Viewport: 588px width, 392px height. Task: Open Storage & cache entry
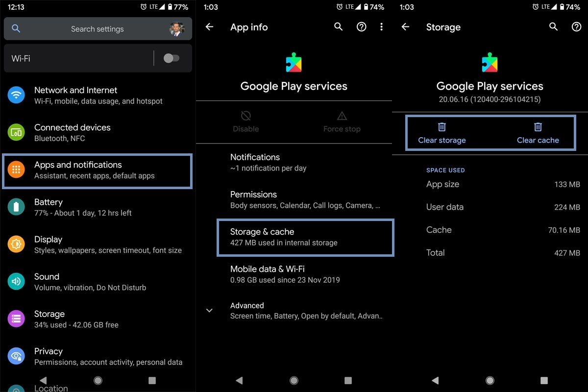(x=305, y=237)
